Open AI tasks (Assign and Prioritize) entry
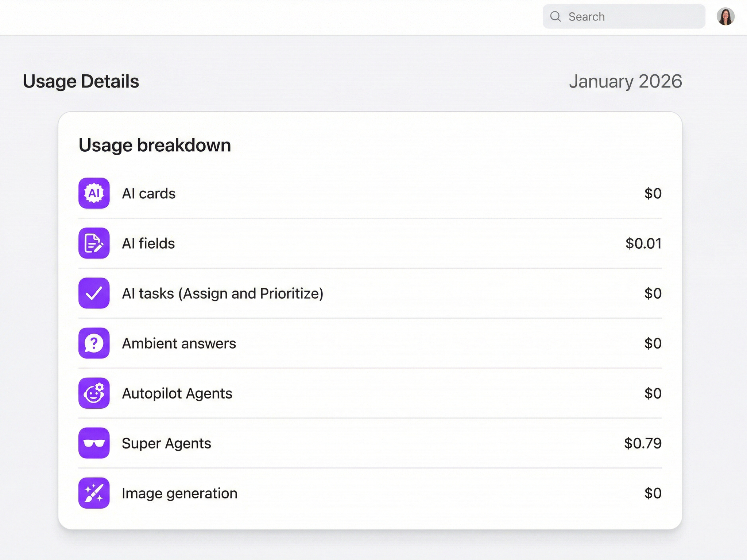Image resolution: width=747 pixels, height=560 pixels. [x=222, y=293]
